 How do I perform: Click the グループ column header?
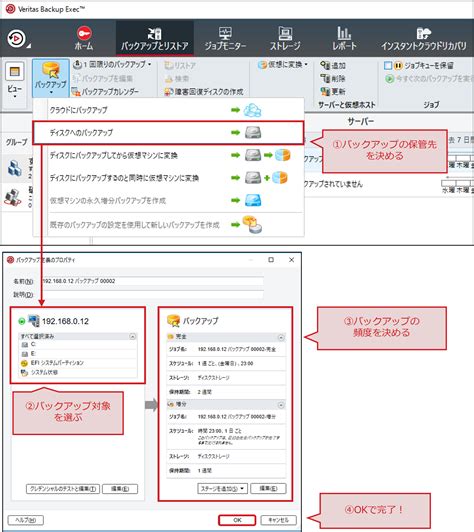click(16, 142)
